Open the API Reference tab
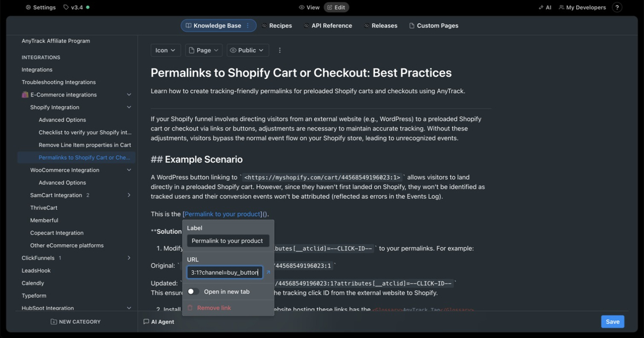644x338 pixels. point(328,26)
